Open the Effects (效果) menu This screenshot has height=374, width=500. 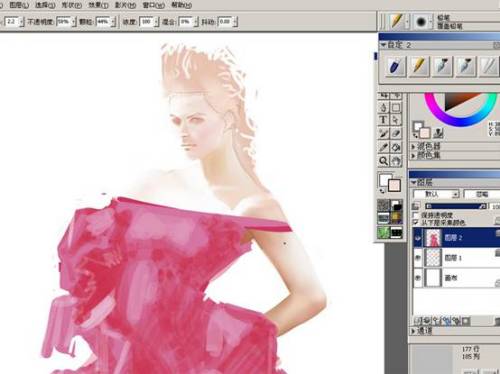pos(98,5)
